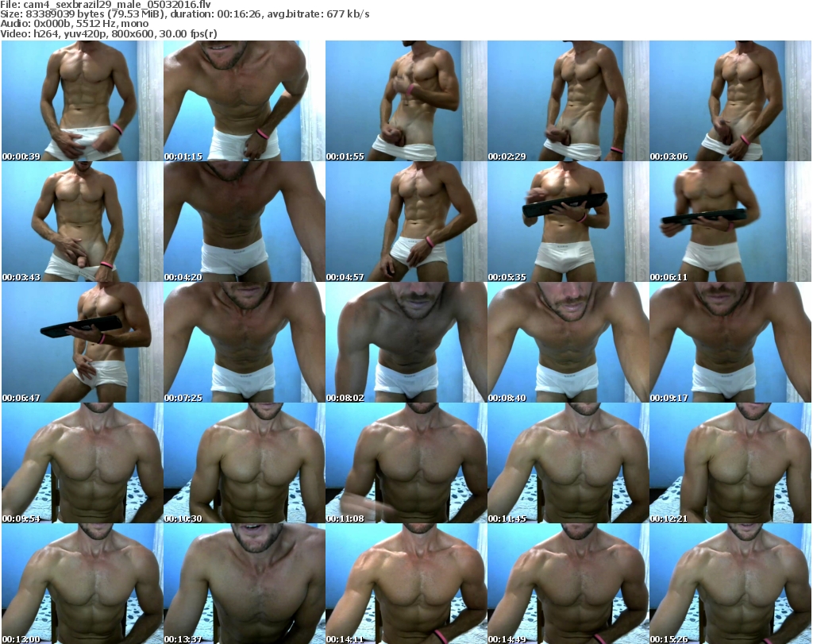Open the frame stamped 00:11:45
The height and width of the screenshot is (644, 813).
[x=568, y=463]
